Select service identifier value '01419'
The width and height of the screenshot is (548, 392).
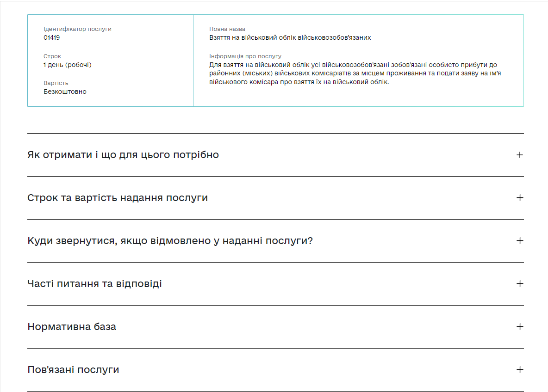[x=52, y=38]
